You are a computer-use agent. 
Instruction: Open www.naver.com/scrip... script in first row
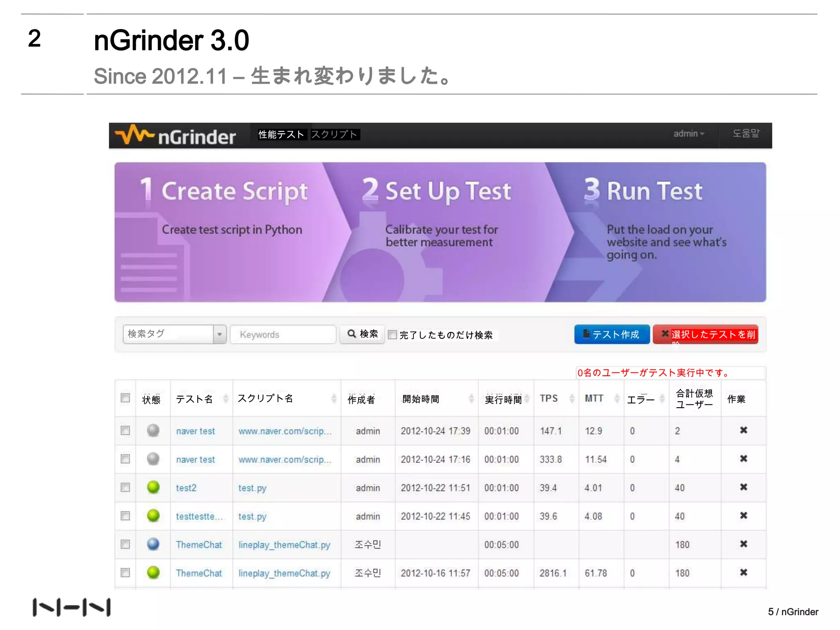pos(285,431)
